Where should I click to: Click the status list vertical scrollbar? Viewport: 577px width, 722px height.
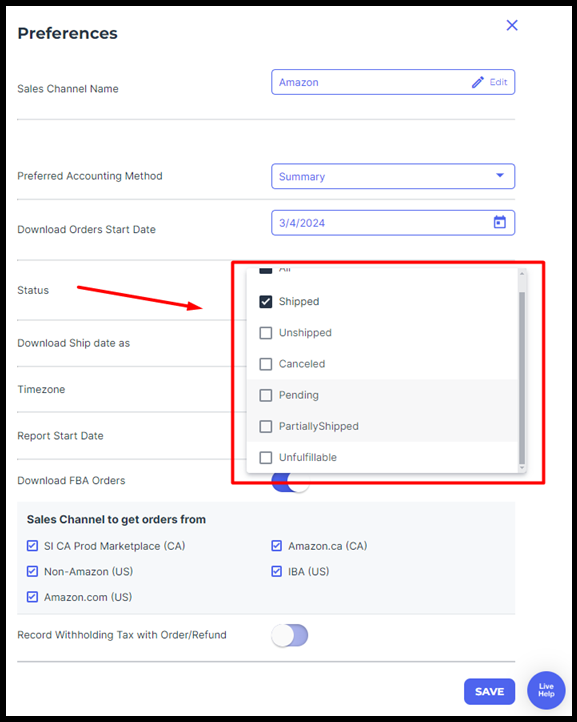[x=522, y=378]
